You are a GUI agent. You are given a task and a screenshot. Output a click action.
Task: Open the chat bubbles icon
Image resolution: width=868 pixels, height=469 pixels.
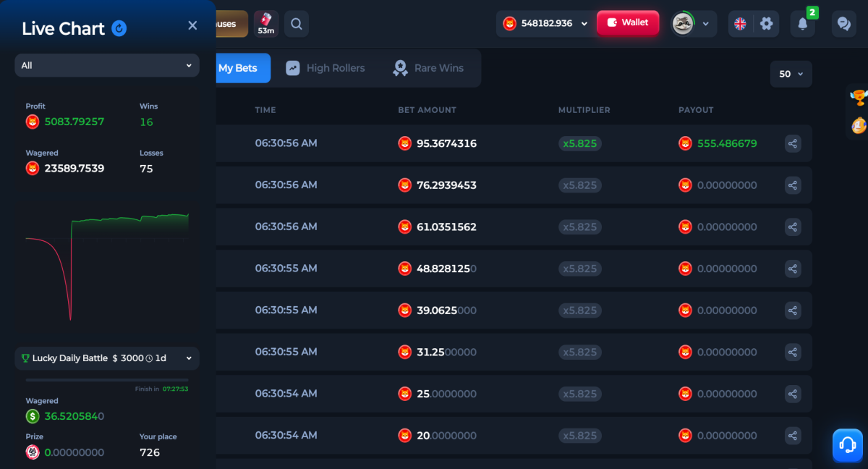tap(843, 24)
